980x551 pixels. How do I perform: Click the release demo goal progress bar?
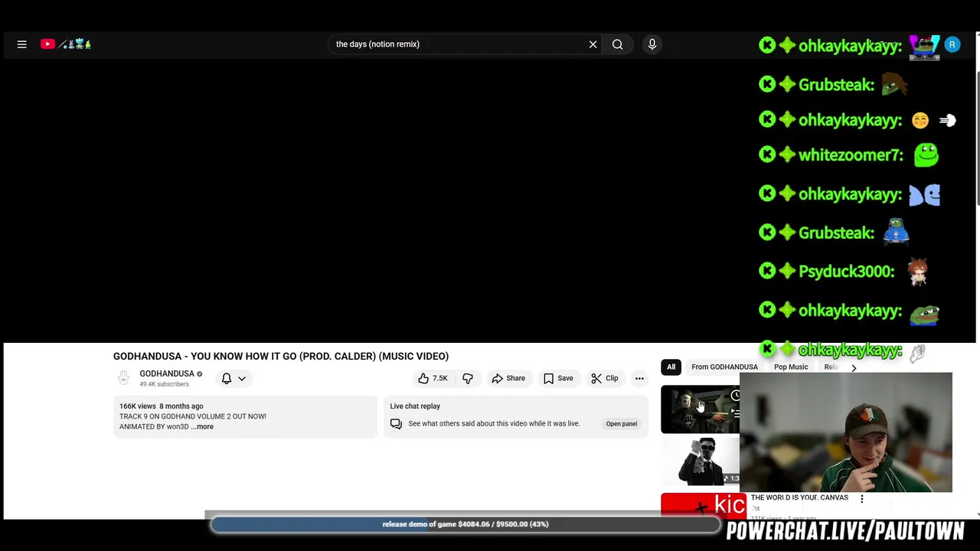point(465,524)
